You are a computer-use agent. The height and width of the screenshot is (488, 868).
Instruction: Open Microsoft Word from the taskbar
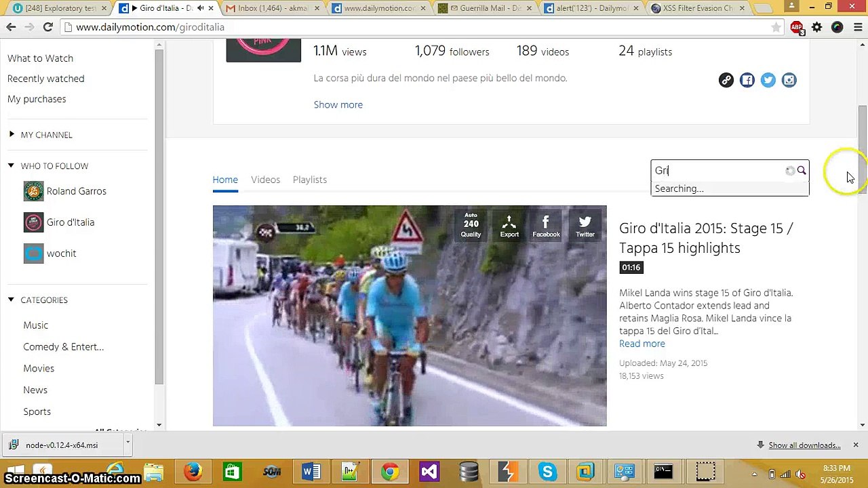tap(311, 471)
